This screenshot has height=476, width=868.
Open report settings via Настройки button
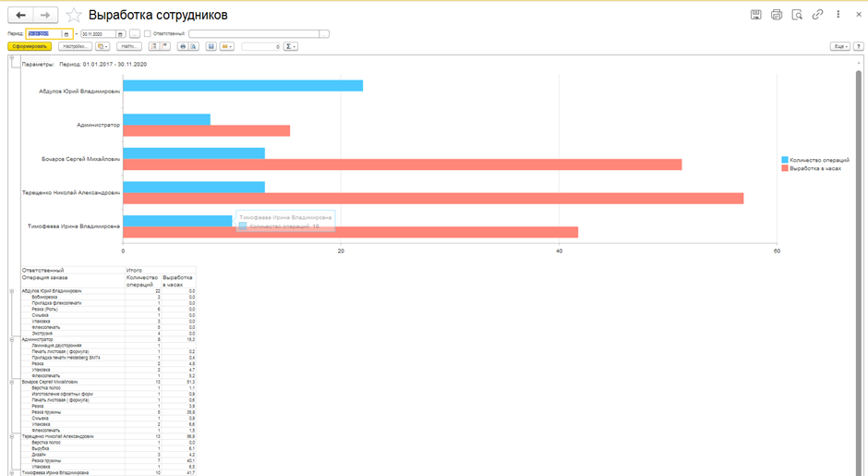74,46
